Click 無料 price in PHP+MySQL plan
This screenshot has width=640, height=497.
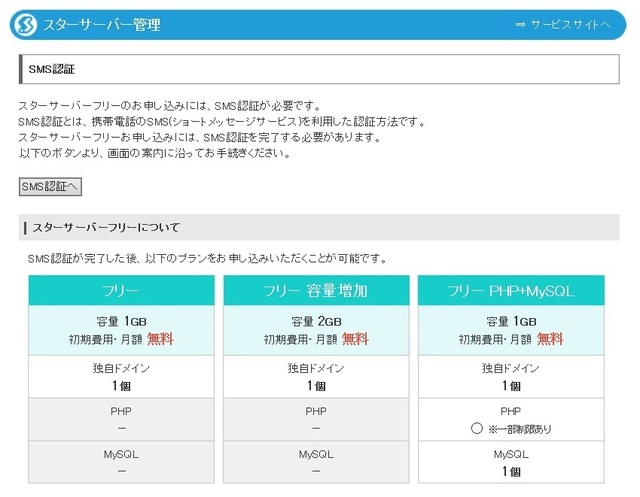[x=550, y=339]
